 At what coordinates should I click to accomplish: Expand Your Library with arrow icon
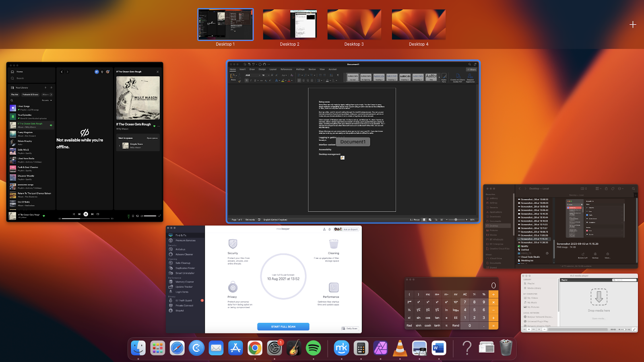(x=51, y=87)
